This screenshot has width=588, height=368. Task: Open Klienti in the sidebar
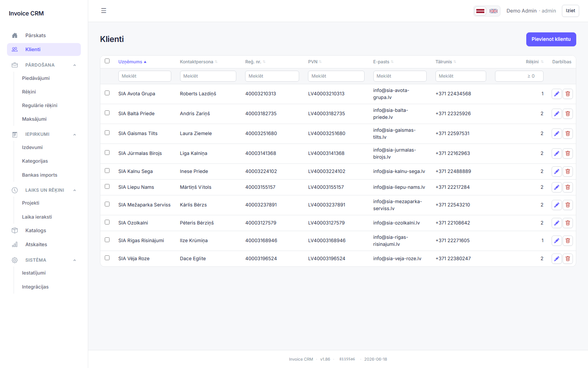coord(44,50)
